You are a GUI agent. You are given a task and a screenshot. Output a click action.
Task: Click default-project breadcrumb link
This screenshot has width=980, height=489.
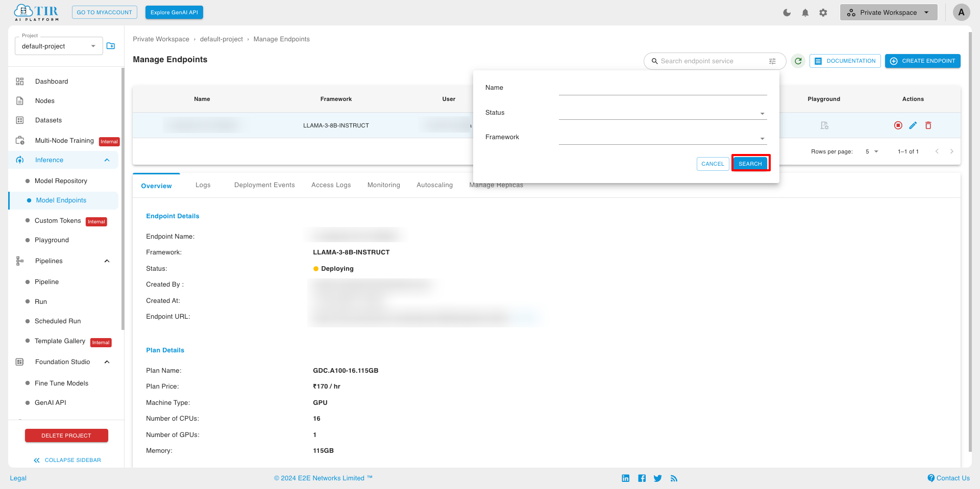[x=222, y=39]
